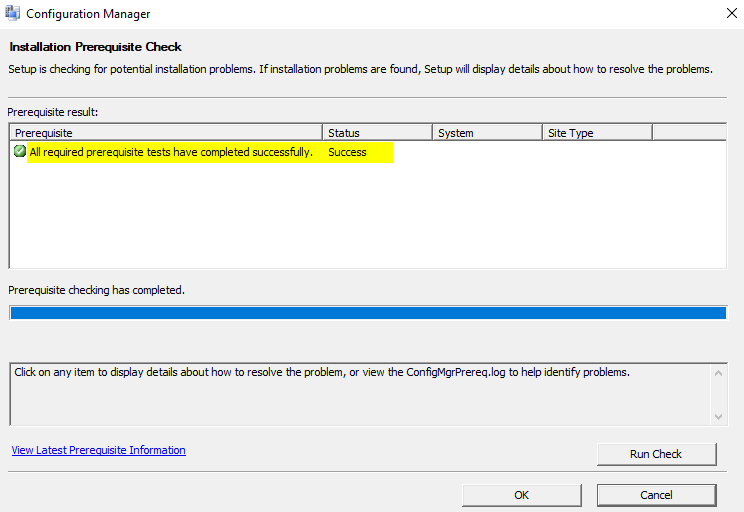Image resolution: width=744 pixels, height=512 pixels.
Task: Click the blank column header after Site Type
Action: pyautogui.click(x=688, y=133)
